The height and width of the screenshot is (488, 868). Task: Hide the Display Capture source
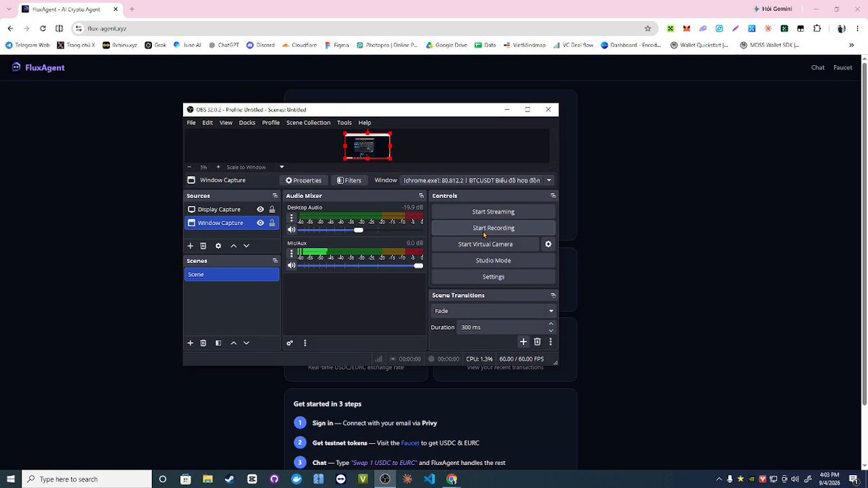pos(260,210)
